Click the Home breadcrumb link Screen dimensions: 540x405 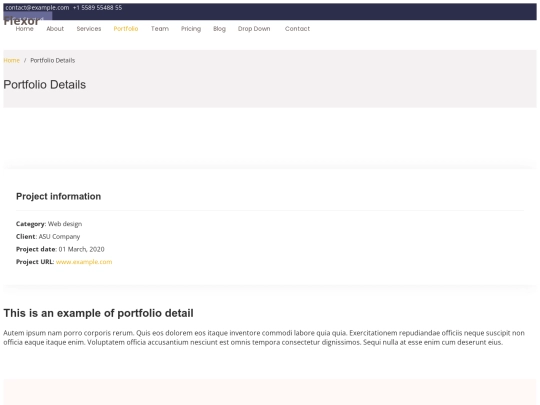(x=11, y=61)
